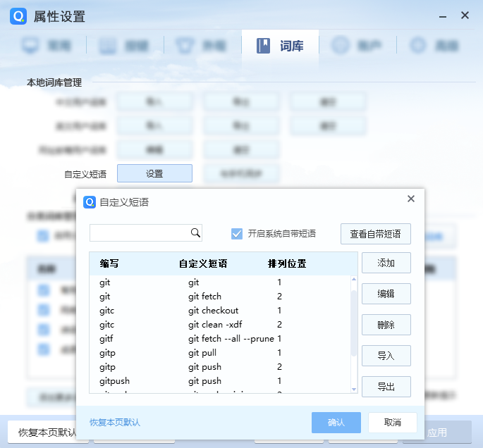483x448 pixels.
Task: Click 恢复本页默认 button in main window
Action: coord(42,433)
